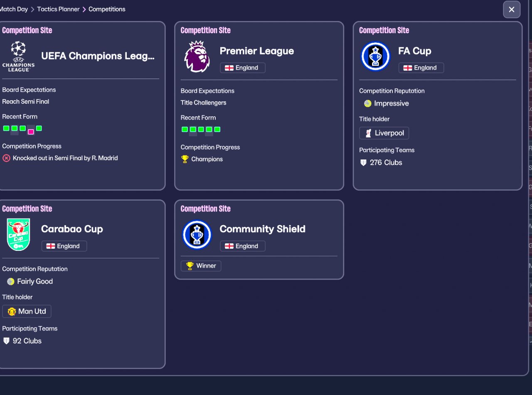Click the shield icon beside 276 Clubs
The height and width of the screenshot is (395, 532).
coord(363,163)
